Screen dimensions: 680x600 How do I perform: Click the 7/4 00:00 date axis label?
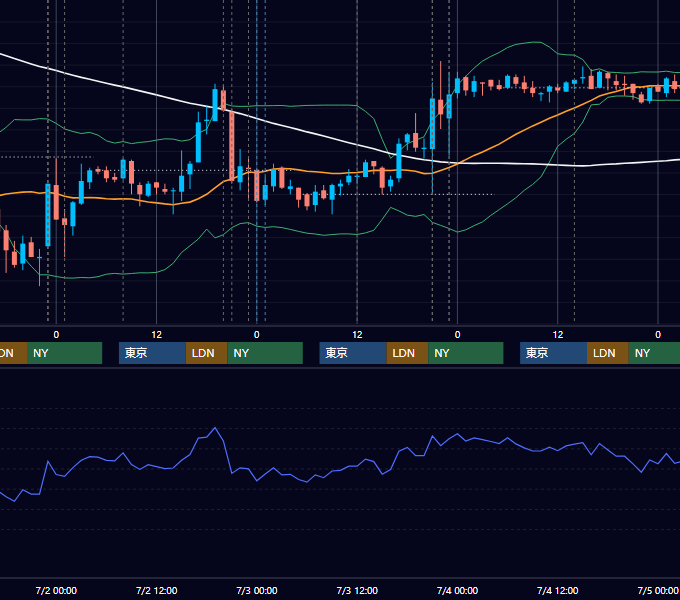coord(457,590)
